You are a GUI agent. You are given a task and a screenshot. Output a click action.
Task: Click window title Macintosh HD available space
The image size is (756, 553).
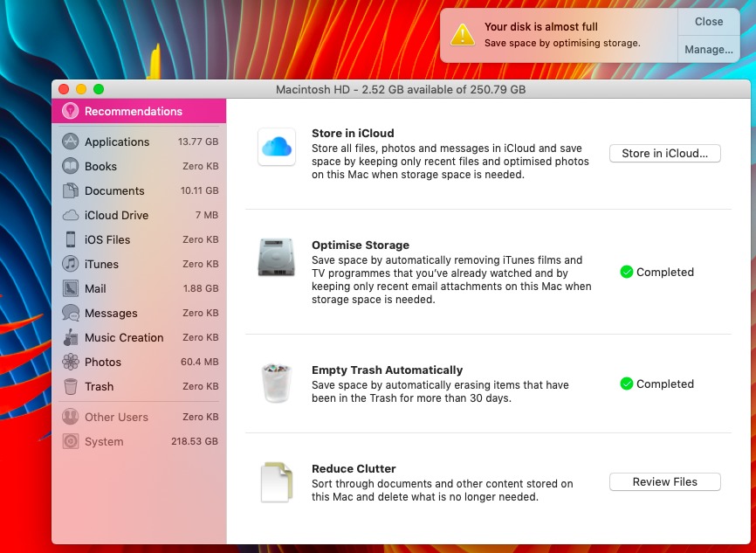401,89
